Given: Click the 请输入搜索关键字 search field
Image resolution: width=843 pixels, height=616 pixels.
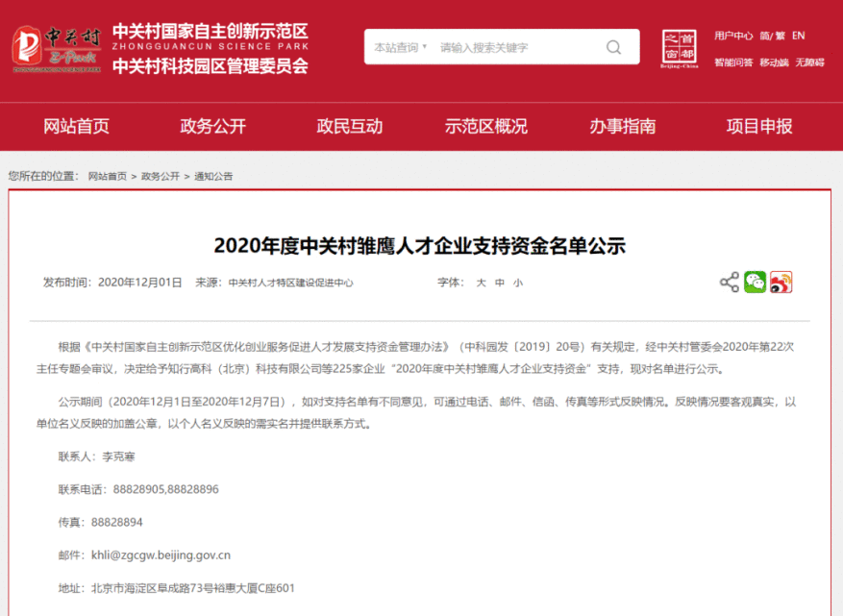Looking at the screenshot, I should (x=483, y=47).
